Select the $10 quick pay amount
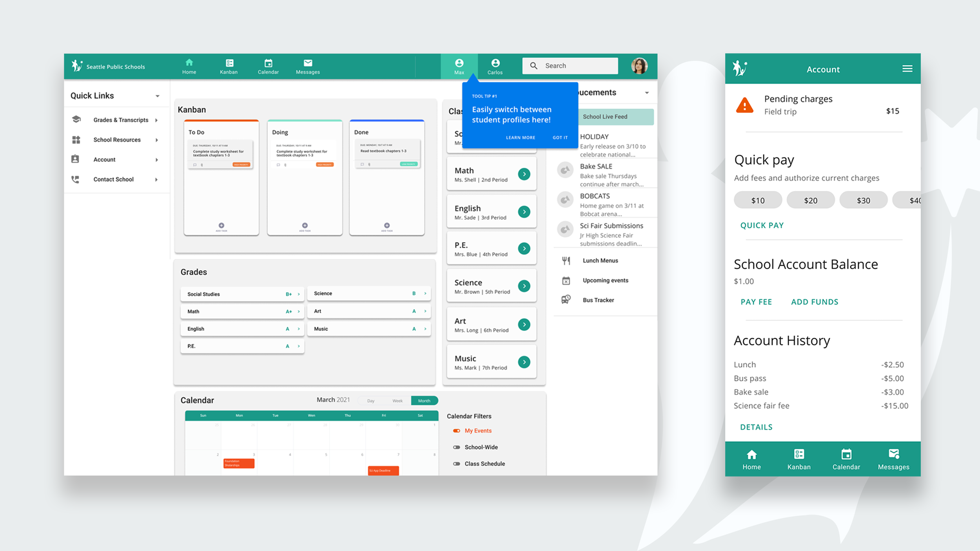The width and height of the screenshot is (980, 551). click(758, 200)
